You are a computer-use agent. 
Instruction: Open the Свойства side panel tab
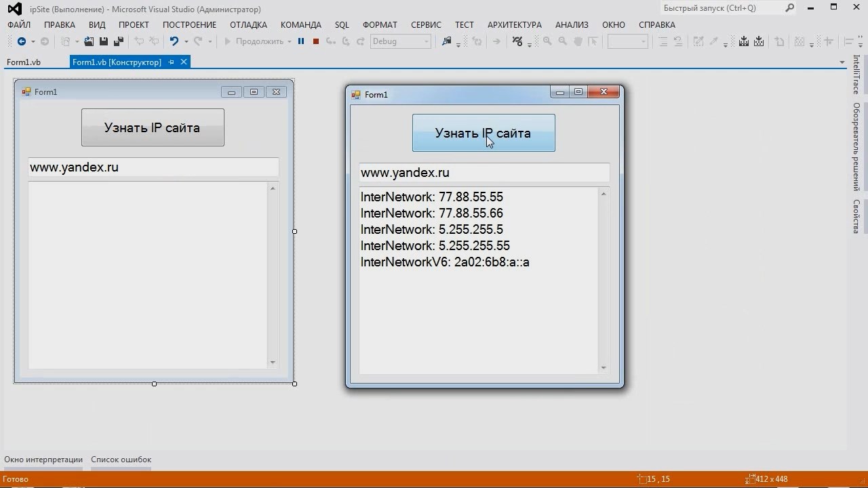click(856, 217)
